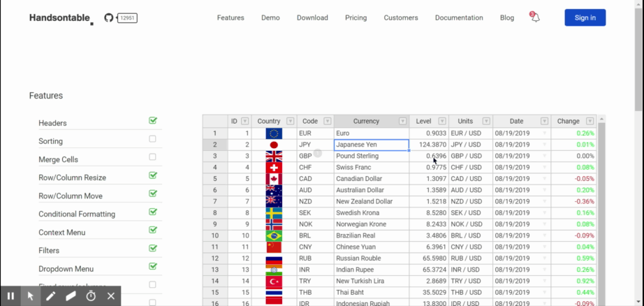Select the Japanese Yen cell
Image resolution: width=644 pixels, height=306 pixels.
pos(372,145)
